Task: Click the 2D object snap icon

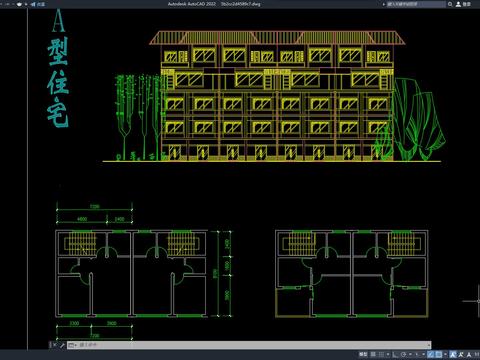Action: pos(439,354)
